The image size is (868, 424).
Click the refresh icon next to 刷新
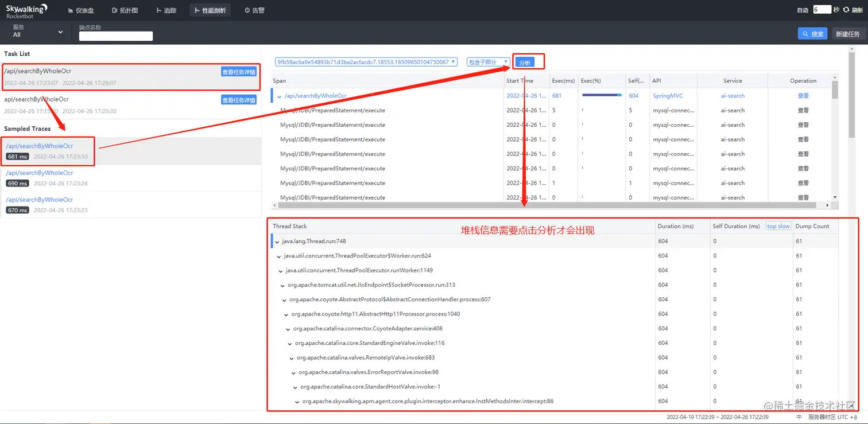(x=846, y=10)
